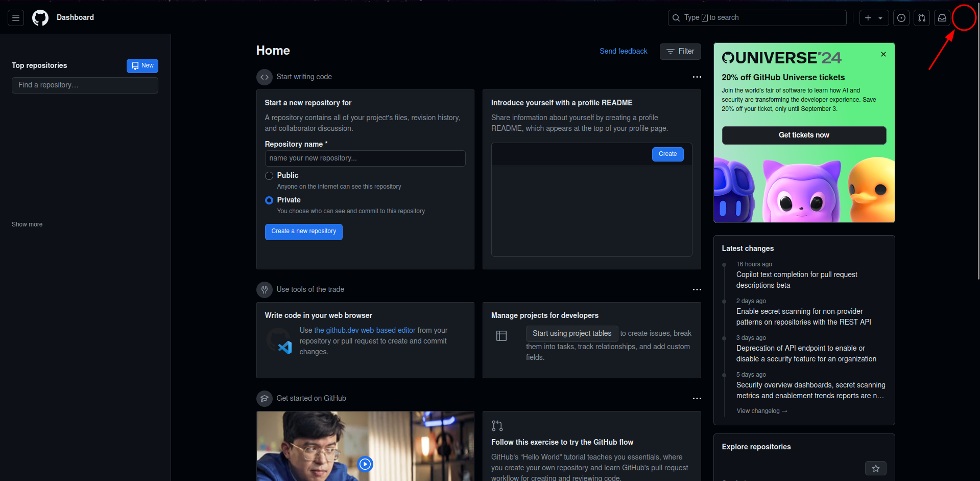Select the Public visibility radio
Viewport: 980px width, 481px height.
pyautogui.click(x=269, y=176)
